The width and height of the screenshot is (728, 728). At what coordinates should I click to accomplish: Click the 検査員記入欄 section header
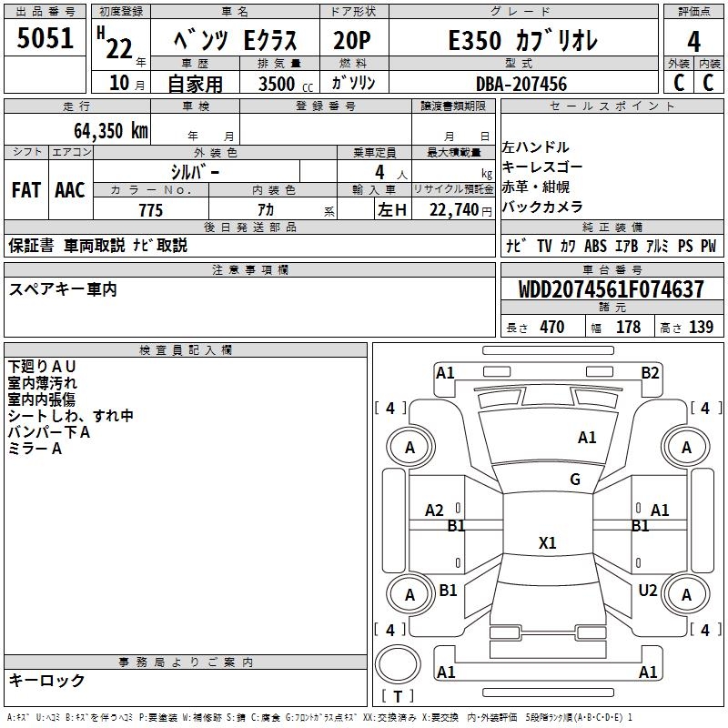(x=186, y=350)
